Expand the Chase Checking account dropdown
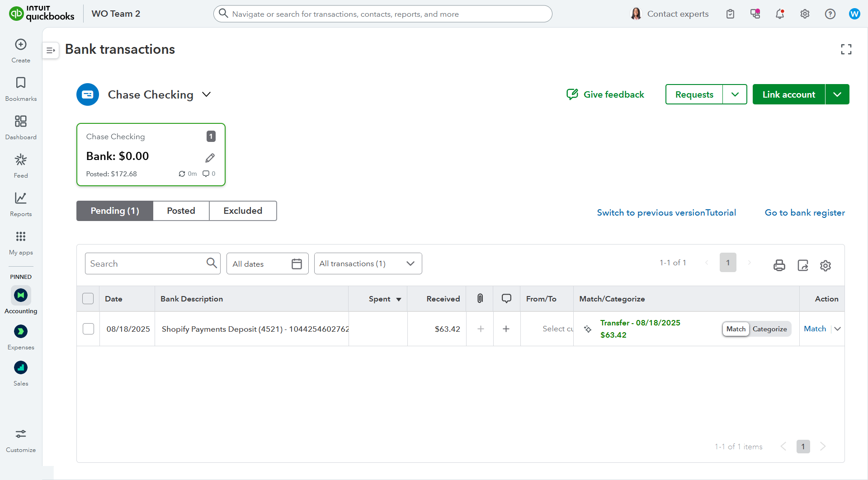This screenshot has width=868, height=480. click(206, 94)
